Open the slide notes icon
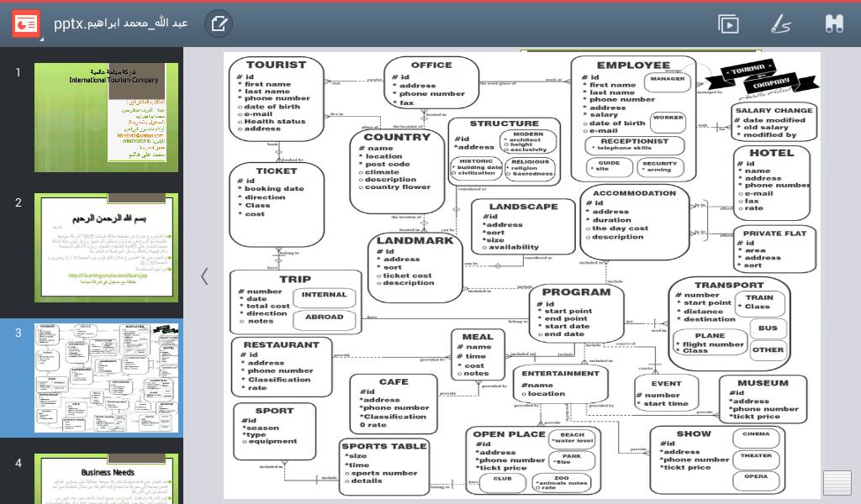Screen dimensions: 861x504 837,483
